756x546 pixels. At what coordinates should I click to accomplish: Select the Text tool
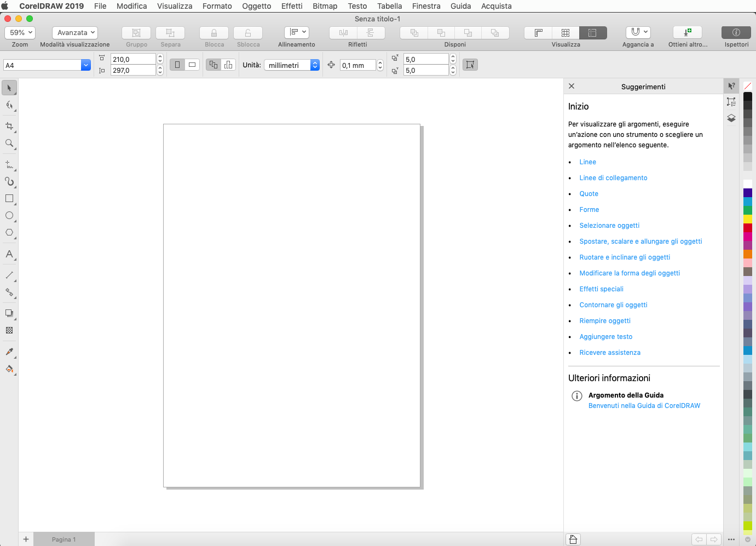9,254
